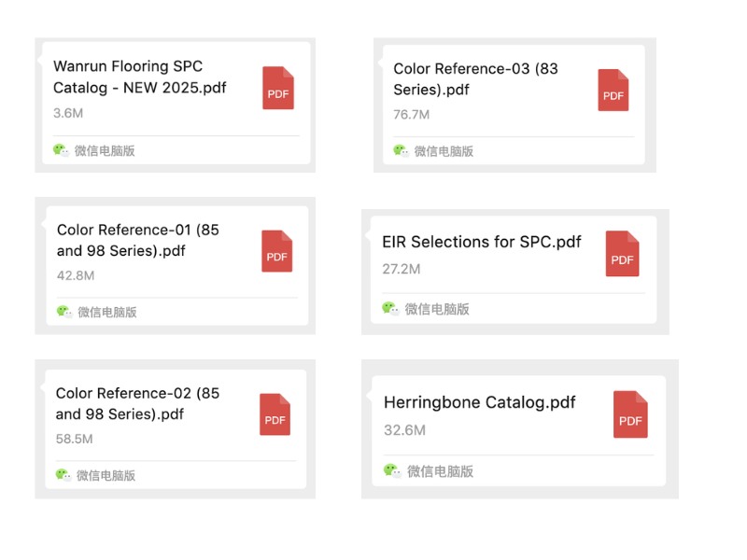
Task: Click 微信电脑版 label under Color Reference-01
Action: tap(107, 312)
